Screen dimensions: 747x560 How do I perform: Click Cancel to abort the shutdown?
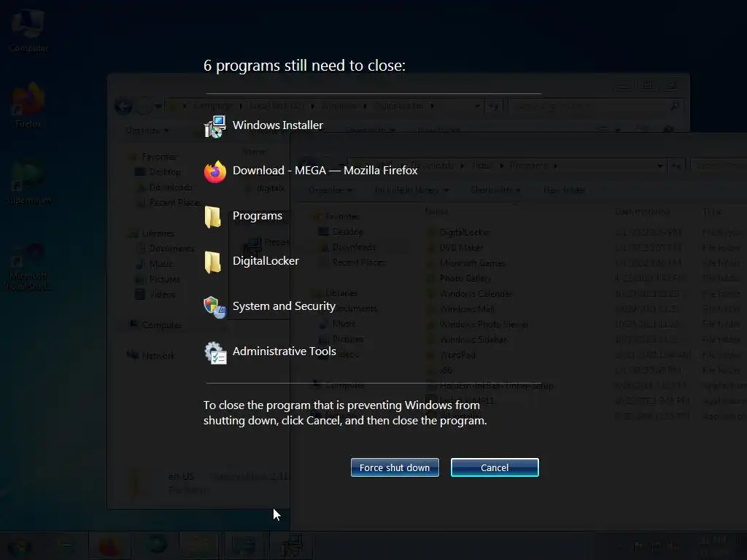point(495,467)
